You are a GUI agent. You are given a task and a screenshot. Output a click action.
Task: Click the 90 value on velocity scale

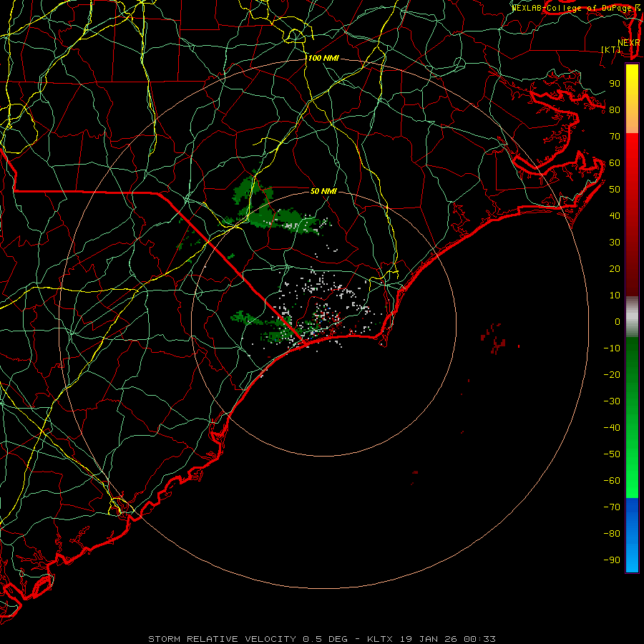(615, 84)
